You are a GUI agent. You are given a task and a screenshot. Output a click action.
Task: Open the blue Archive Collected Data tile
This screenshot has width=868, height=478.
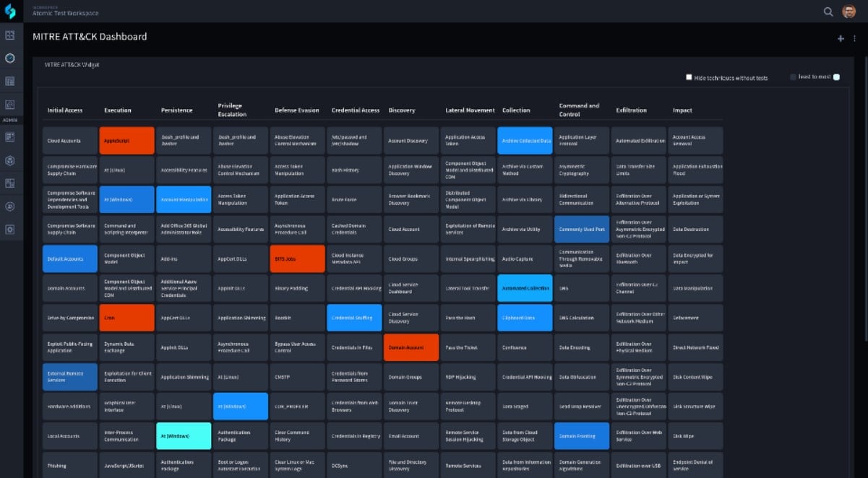pyautogui.click(x=525, y=140)
